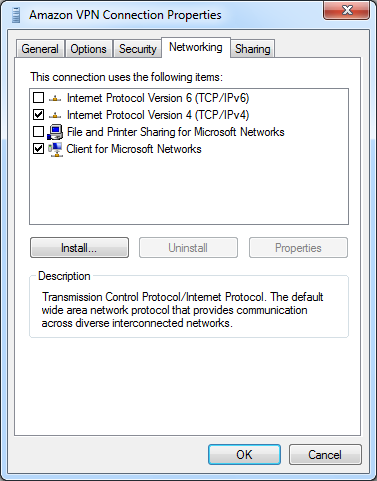Click the Client for Microsoft Networks icon
The width and height of the screenshot is (377, 481).
55,149
